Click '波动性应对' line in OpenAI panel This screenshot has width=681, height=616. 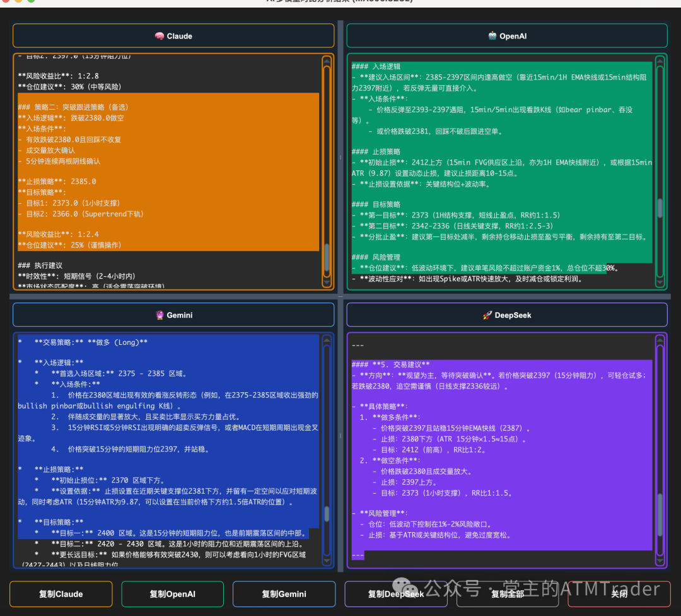(x=467, y=279)
